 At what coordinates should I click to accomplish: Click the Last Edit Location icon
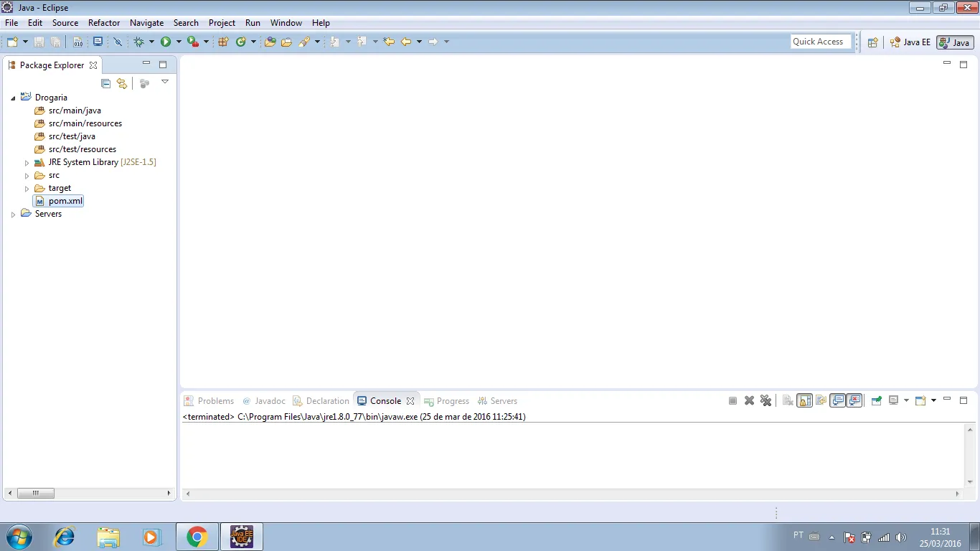389,42
